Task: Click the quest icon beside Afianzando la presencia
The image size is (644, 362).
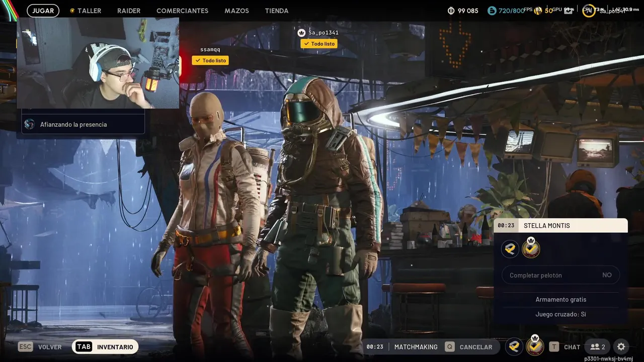Action: [30, 124]
